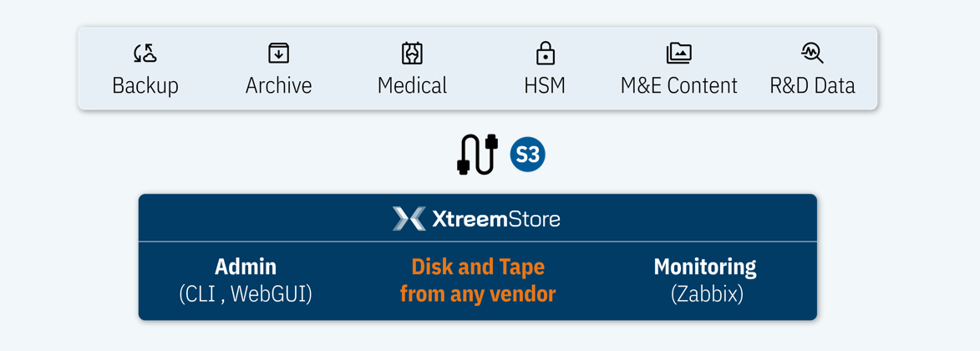
Task: Click the HSM text label
Action: click(546, 85)
